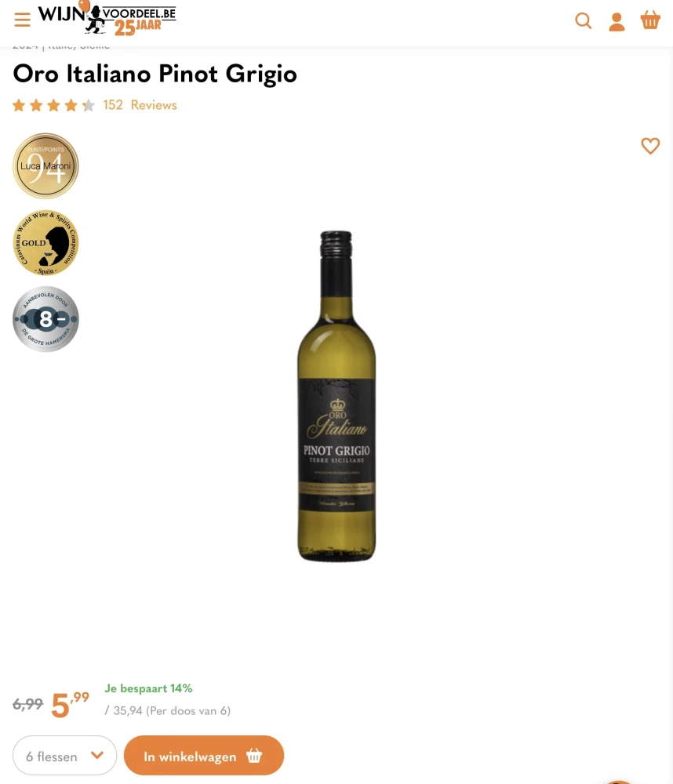Viewport: 673px width, 784px height.
Task: Click the Oro Italiano bottle image
Action: 336,396
